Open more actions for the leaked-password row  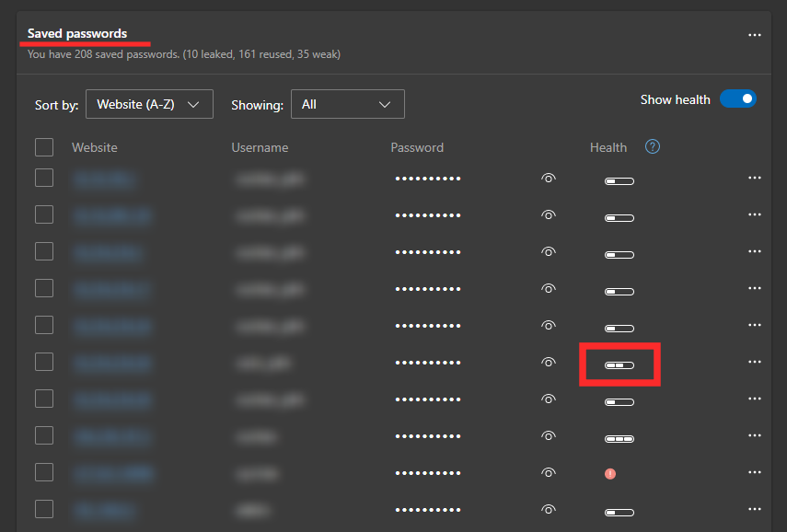pyautogui.click(x=755, y=473)
